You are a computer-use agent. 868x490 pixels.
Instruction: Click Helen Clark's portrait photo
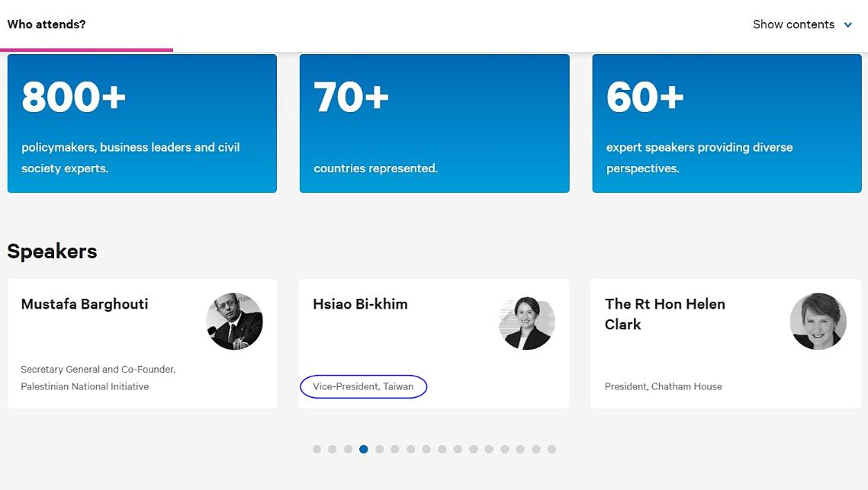818,322
